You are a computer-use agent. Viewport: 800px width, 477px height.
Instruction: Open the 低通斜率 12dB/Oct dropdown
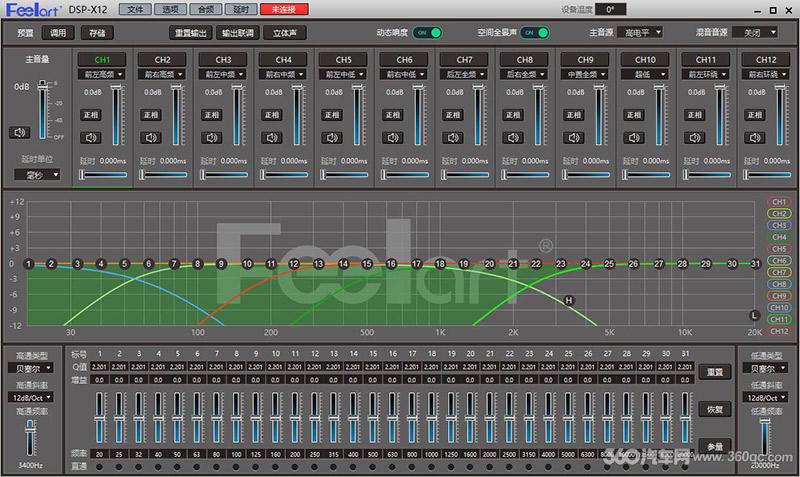point(765,397)
